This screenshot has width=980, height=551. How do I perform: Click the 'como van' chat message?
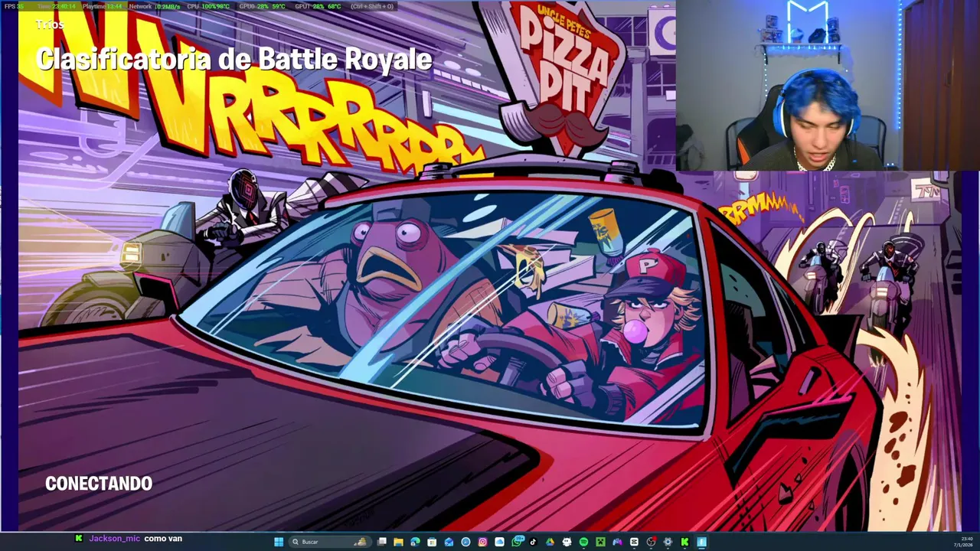163,539
